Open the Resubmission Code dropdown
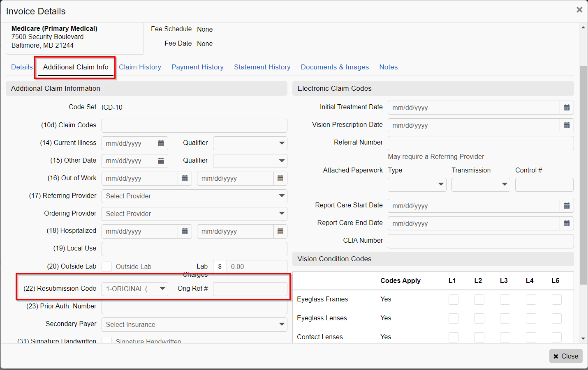This screenshot has height=370, width=588. click(134, 289)
